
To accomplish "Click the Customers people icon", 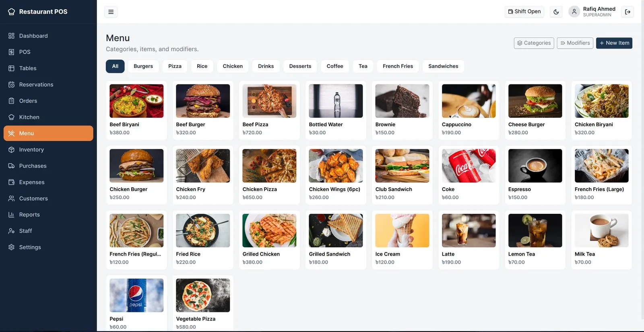I will 11,198.
